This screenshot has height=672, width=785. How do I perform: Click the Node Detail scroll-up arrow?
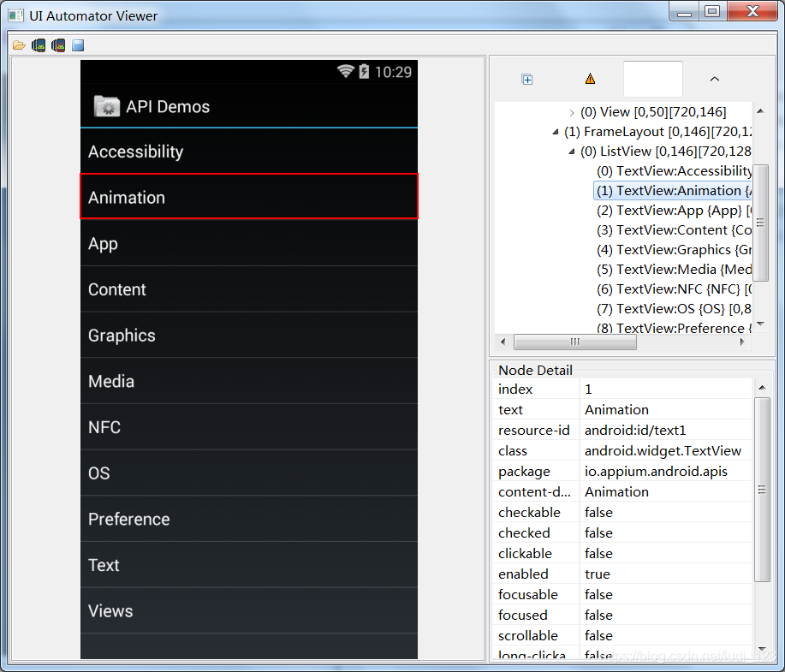762,387
